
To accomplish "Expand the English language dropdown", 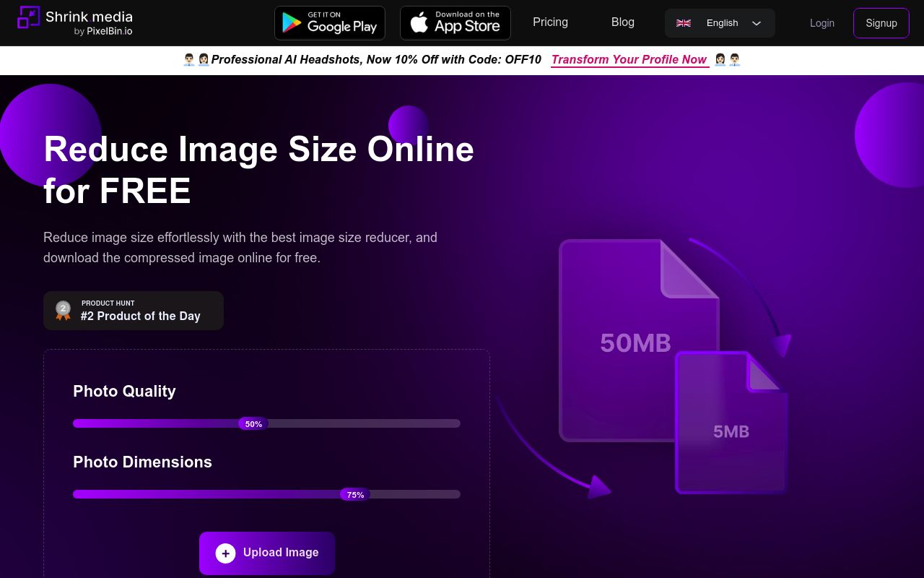I will click(x=720, y=23).
